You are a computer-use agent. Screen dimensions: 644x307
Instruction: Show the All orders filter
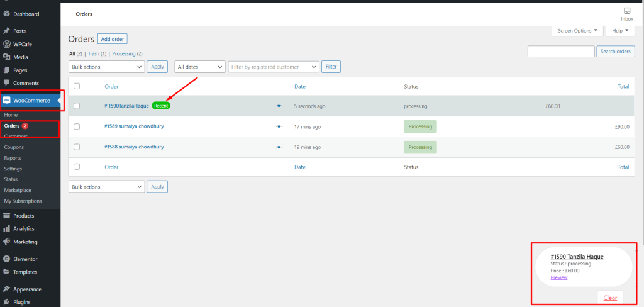72,53
